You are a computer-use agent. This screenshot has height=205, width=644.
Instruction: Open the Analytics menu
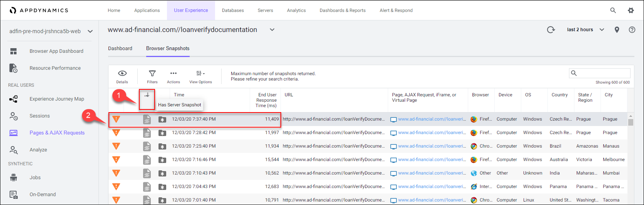[x=296, y=10]
